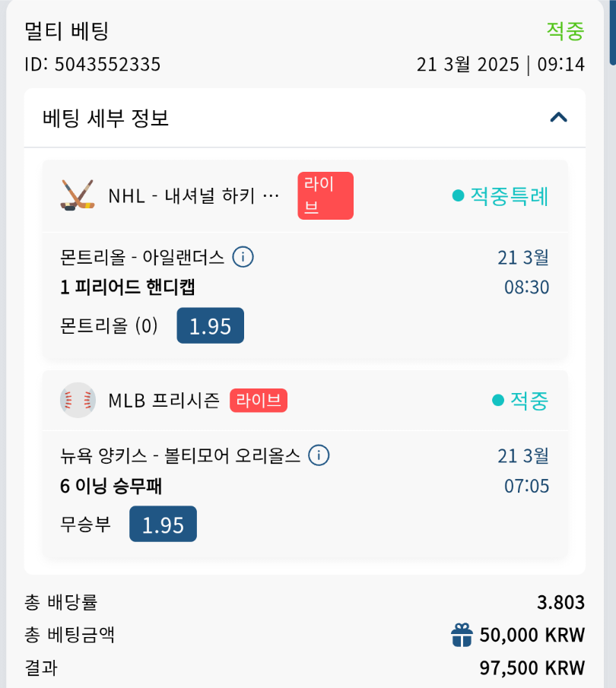Open info icon next to 몬트리올 - 아일랜더스
616x688 pixels.
tap(243, 257)
